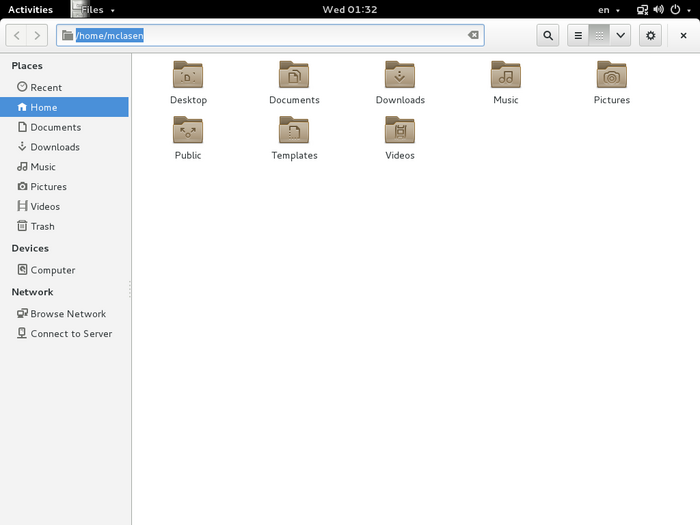Click Activities in the top bar
Screen dimensions: 700x525
[30, 9]
